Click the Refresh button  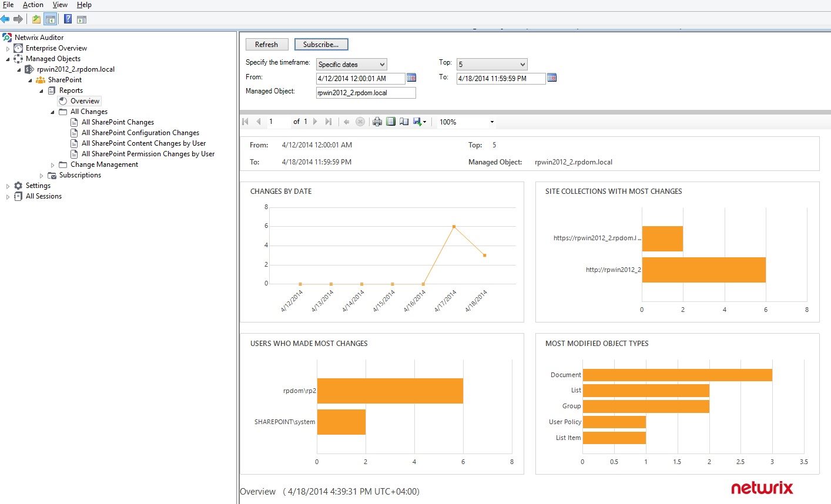(266, 44)
